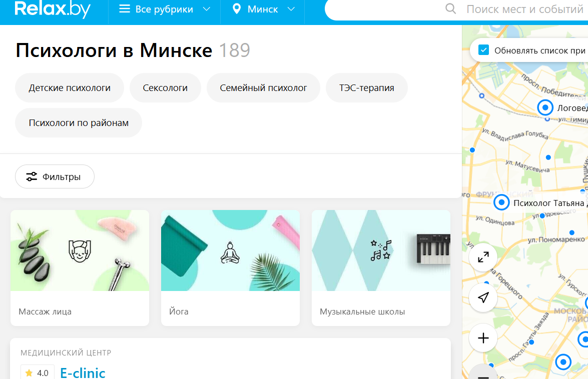The height and width of the screenshot is (379, 588).
Task: Click the Relax.by logo
Action: pos(53,8)
